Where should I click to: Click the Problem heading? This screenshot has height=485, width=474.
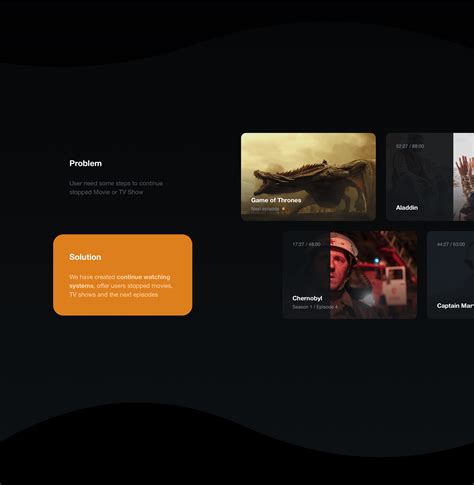(x=86, y=163)
